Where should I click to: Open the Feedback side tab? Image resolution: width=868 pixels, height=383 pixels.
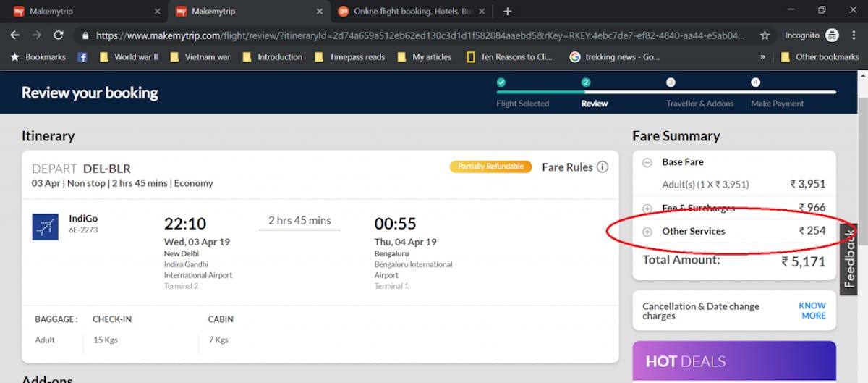coord(849,258)
